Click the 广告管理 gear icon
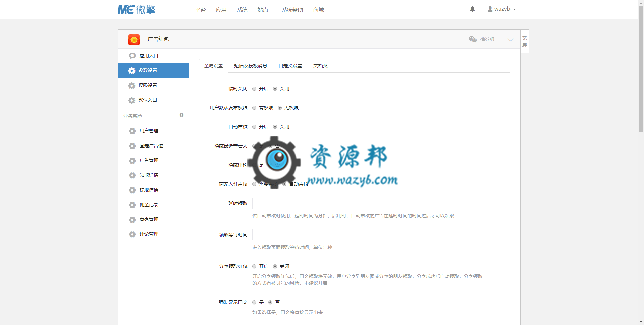Viewport: 644px width, 325px height. (x=132, y=161)
